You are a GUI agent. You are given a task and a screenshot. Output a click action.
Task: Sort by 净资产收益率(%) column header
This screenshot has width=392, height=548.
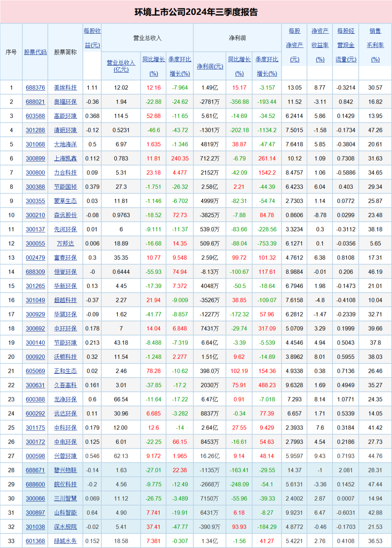click(320, 45)
